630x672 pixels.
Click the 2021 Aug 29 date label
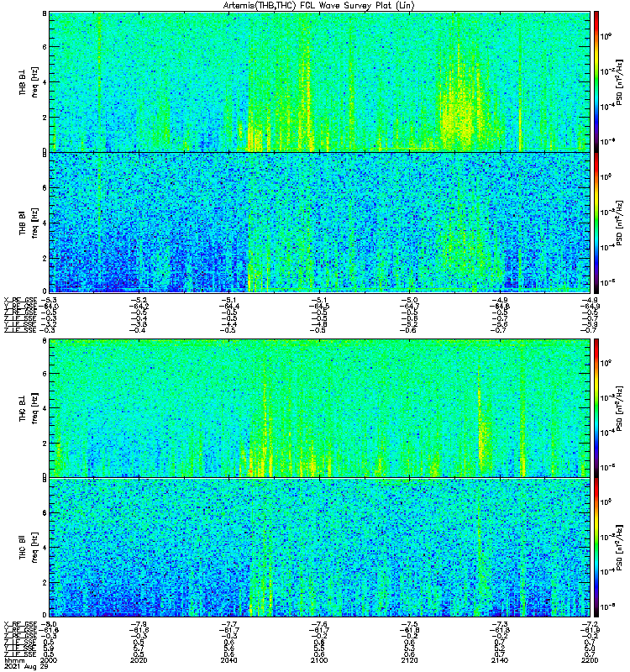(x=26, y=667)
